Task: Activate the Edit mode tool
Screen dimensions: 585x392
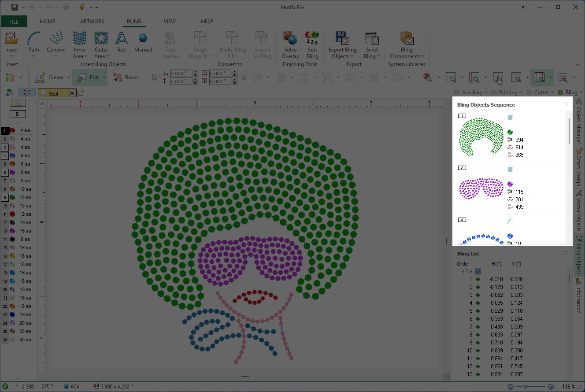Action: click(x=88, y=78)
